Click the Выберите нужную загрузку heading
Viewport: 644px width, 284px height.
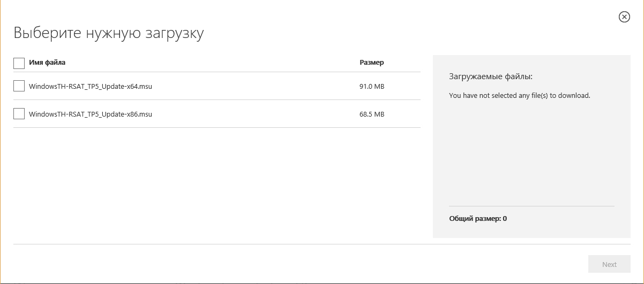[x=108, y=33]
